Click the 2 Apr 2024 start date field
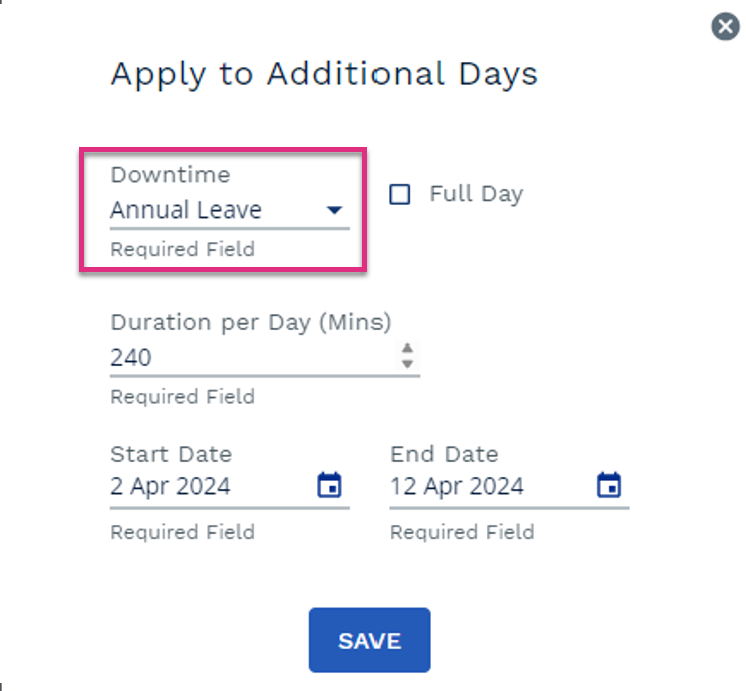The height and width of the screenshot is (691, 746). point(213,486)
